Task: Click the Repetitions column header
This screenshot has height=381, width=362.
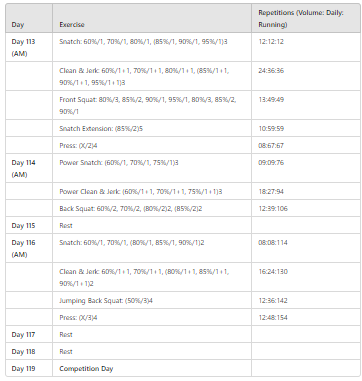Action: coord(306,18)
